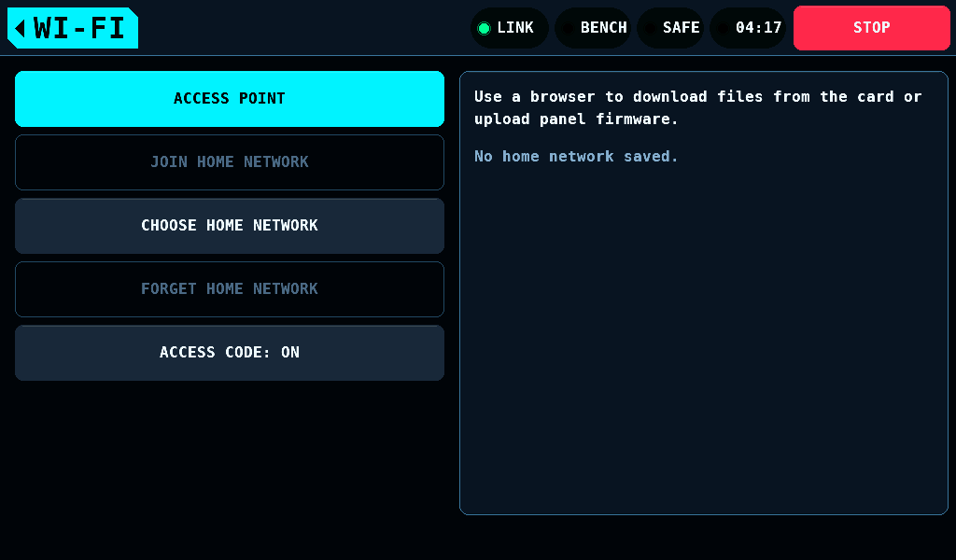Screen dimensions: 956x560
Task: Click the WI-FI header title text
Action: click(x=79, y=28)
